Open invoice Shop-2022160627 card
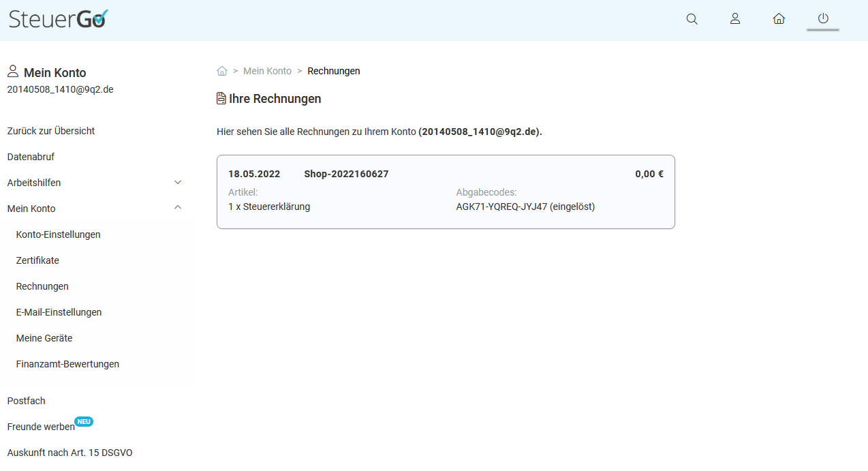 (446, 192)
